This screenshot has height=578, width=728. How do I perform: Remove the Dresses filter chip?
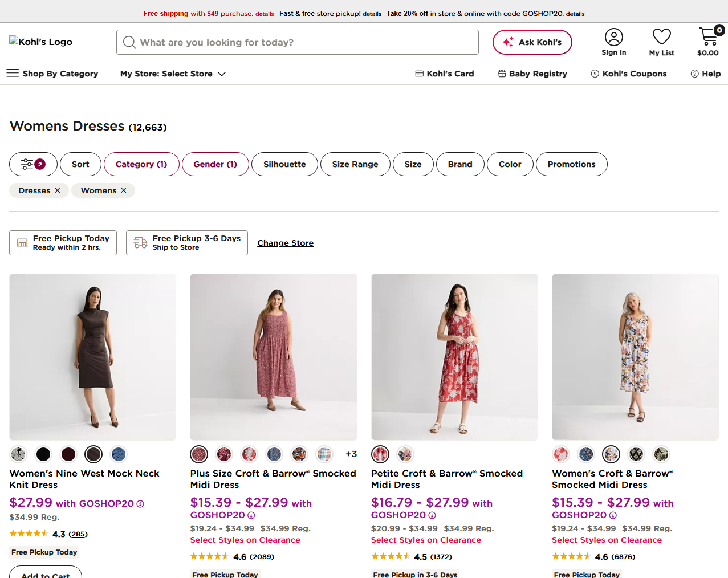click(58, 190)
